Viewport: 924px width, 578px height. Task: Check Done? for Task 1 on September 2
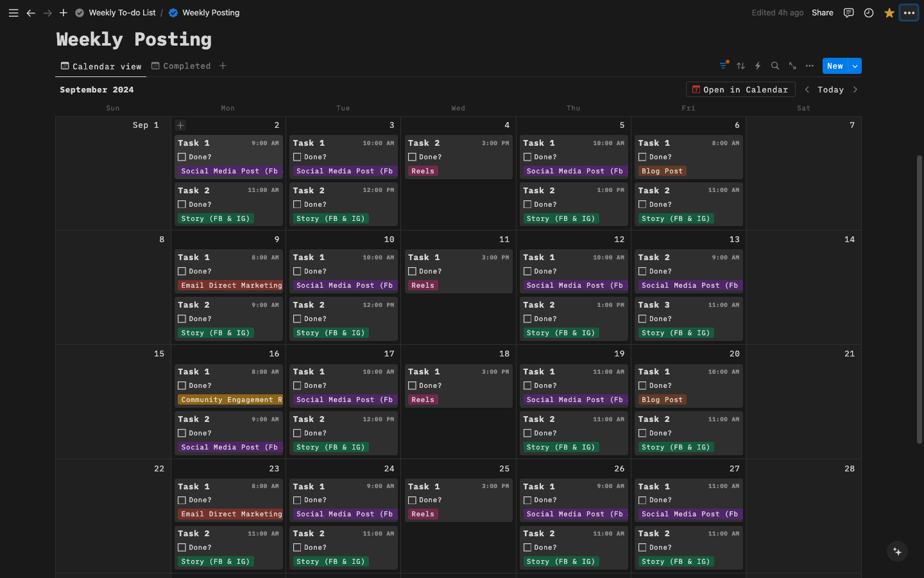(182, 157)
